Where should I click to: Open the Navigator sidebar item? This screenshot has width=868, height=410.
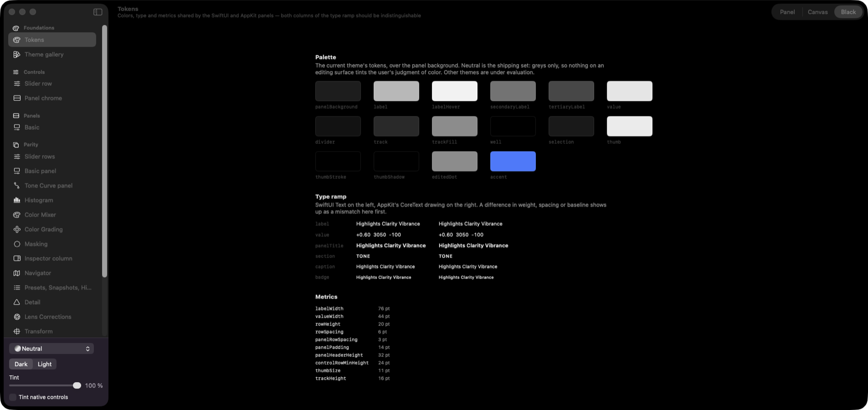click(52, 273)
